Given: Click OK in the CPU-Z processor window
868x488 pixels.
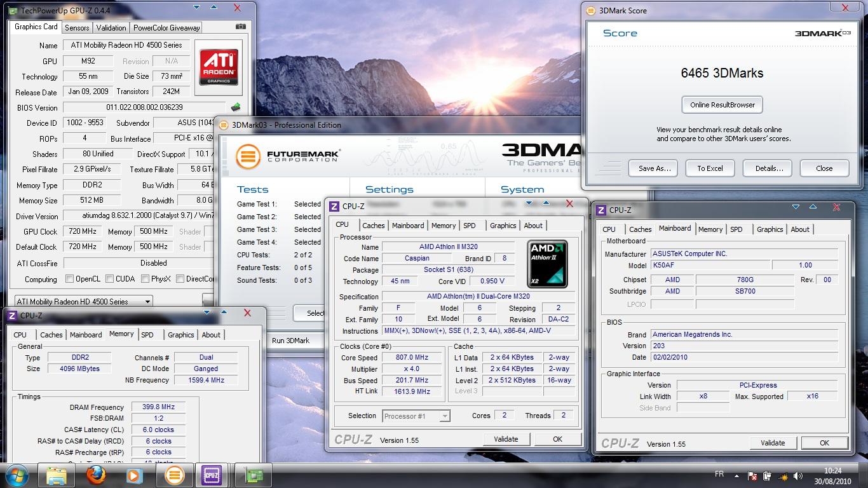Looking at the screenshot, I should pos(557,439).
